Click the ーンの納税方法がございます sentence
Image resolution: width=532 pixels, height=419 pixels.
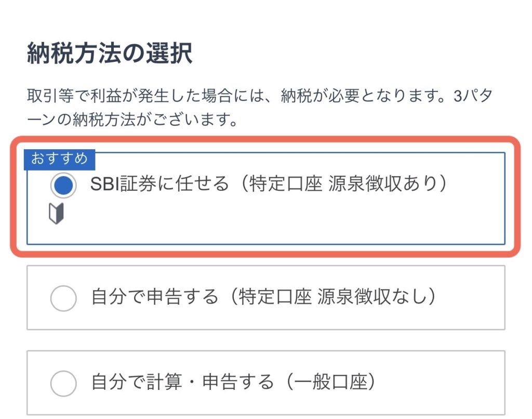click(x=132, y=122)
